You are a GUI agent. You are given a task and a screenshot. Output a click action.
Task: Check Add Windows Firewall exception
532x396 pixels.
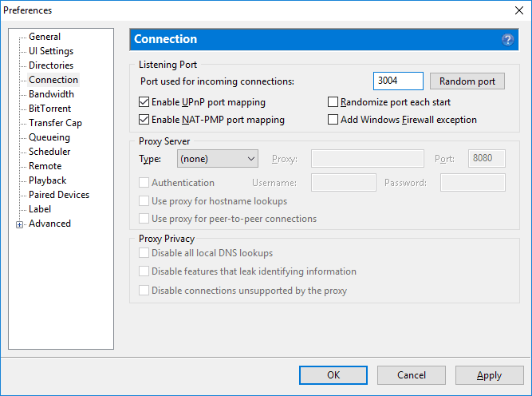(x=333, y=120)
